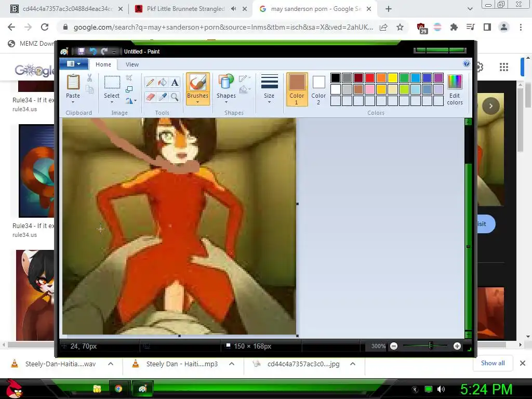Switch to the View ribbon tab
This screenshot has height=399, width=532.
coord(132,64)
